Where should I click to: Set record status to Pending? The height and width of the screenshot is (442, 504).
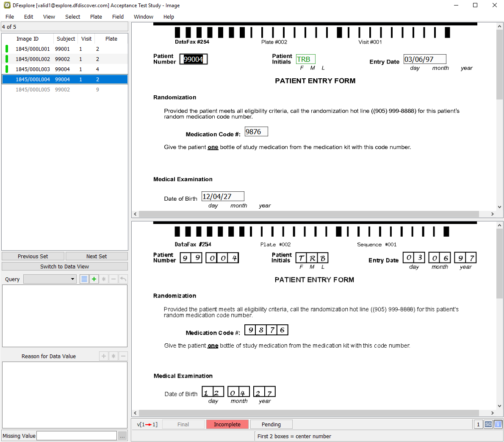point(271,424)
